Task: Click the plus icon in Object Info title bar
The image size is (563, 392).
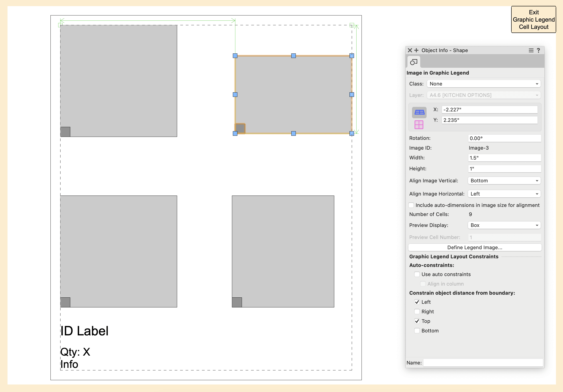Action: click(416, 50)
